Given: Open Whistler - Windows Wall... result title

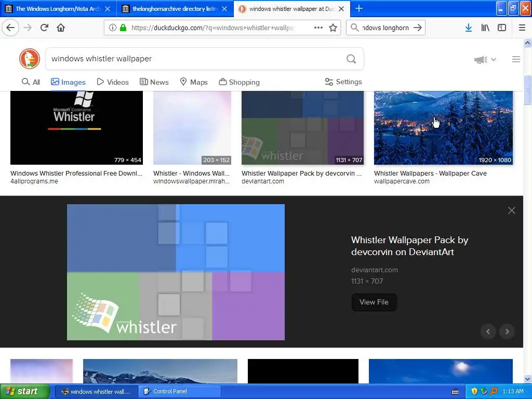Looking at the screenshot, I should coord(191,174).
